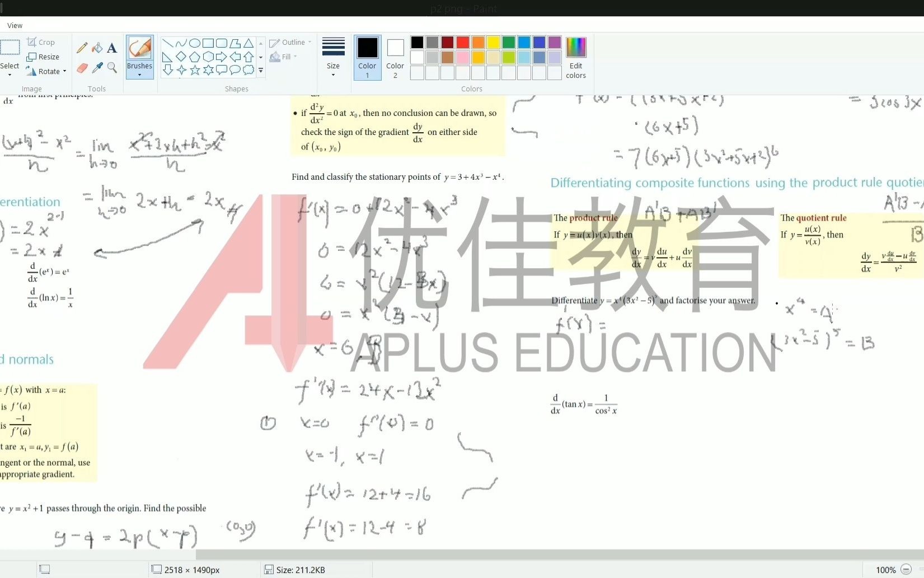Move to the next Shapes gallery row
The width and height of the screenshot is (924, 578).
pyautogui.click(x=261, y=57)
